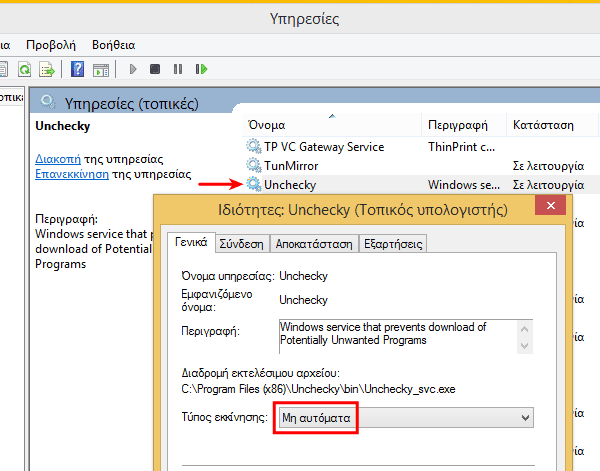The width and height of the screenshot is (600, 471).
Task: Click the gear icon beside TunMirror
Action: (x=253, y=165)
